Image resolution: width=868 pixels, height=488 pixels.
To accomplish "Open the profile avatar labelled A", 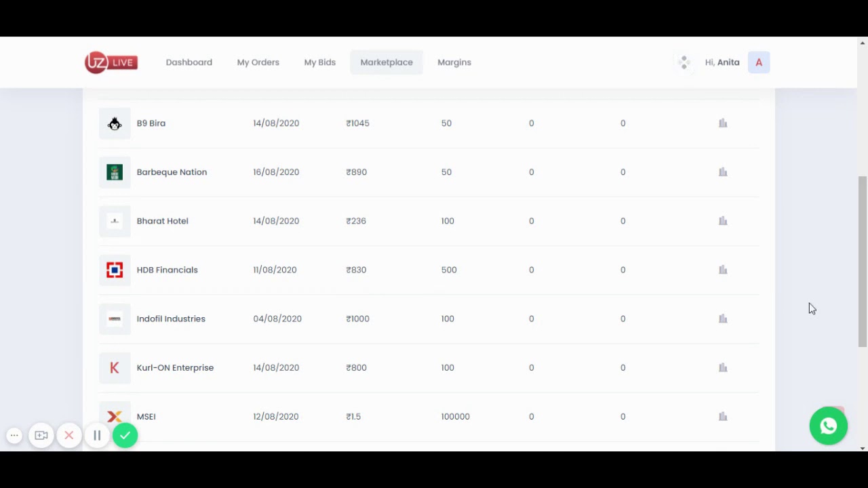I will click(759, 62).
